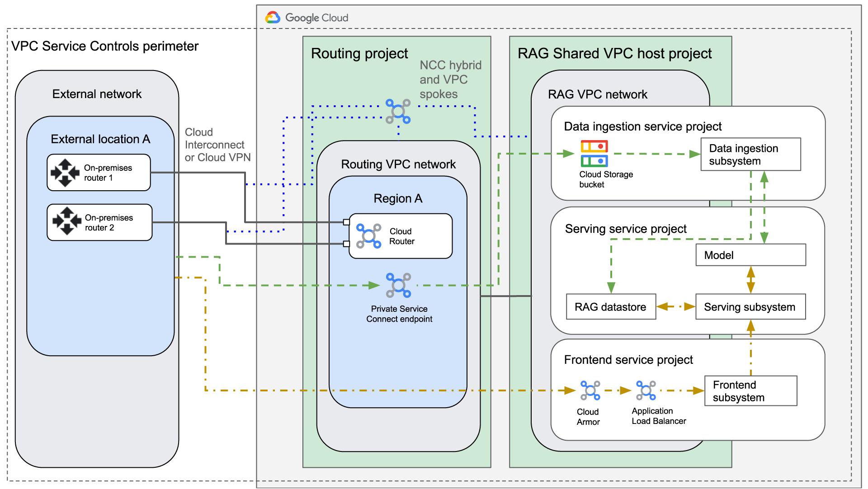868x489 pixels.
Task: Select the NCC hybrid spokes hub icon
Action: click(x=398, y=111)
